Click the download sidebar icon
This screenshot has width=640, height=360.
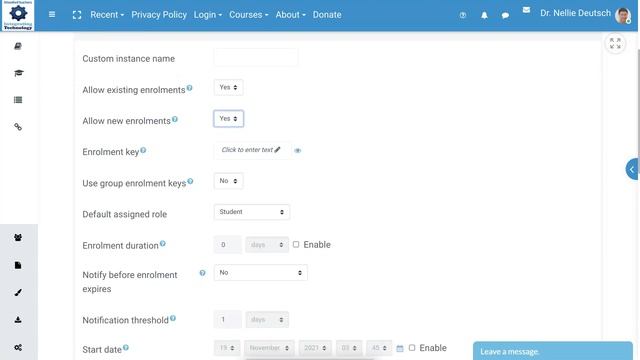pos(18,320)
